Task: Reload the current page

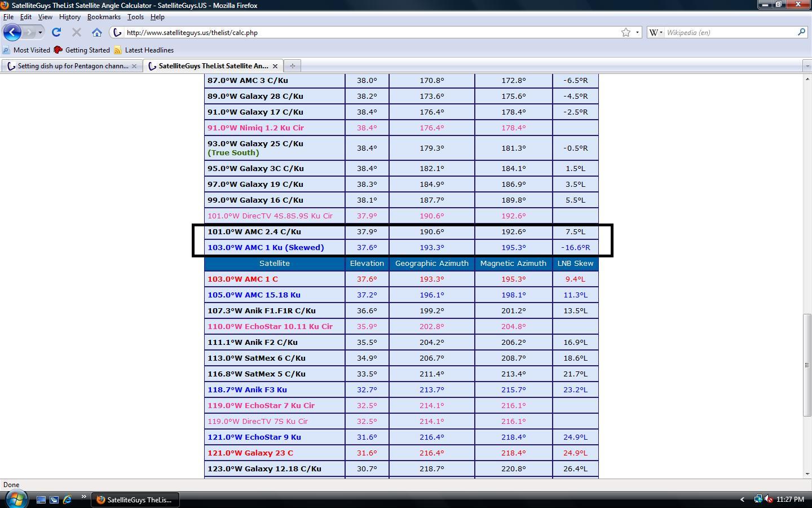Action: click(x=56, y=32)
